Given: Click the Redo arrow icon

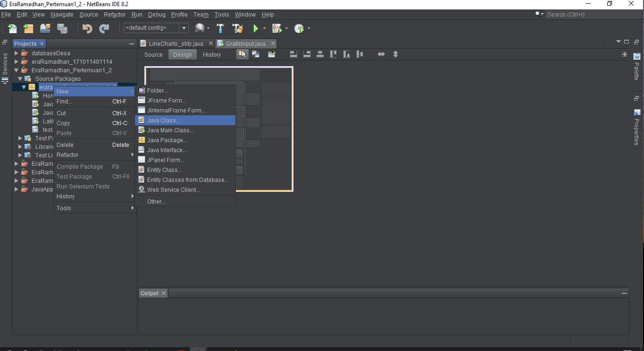Looking at the screenshot, I should (x=104, y=29).
